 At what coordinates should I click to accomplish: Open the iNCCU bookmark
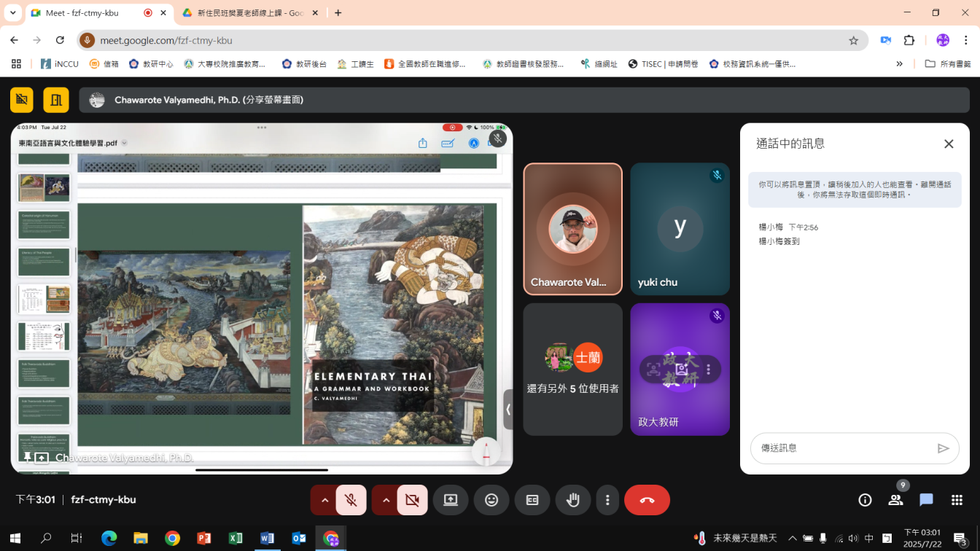(x=60, y=64)
